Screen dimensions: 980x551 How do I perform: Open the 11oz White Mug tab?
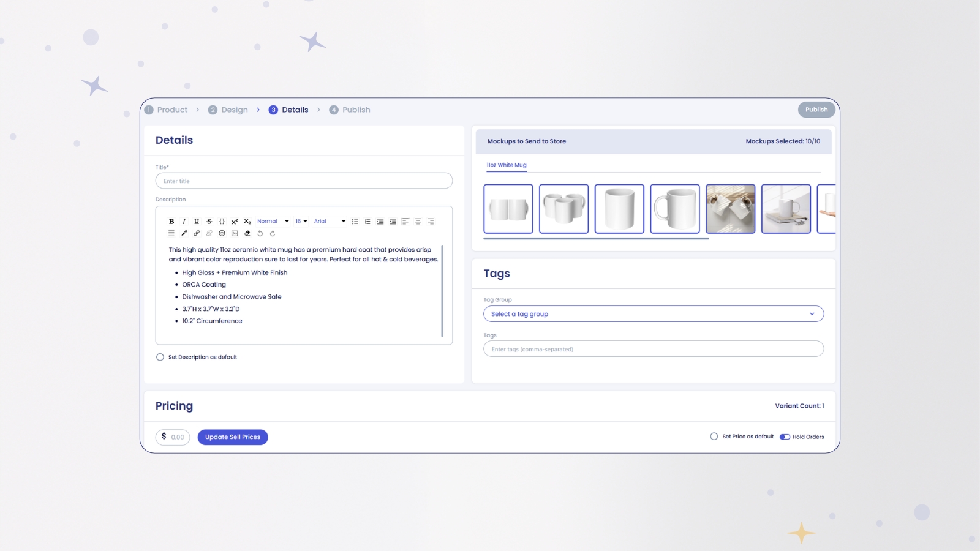pos(507,165)
